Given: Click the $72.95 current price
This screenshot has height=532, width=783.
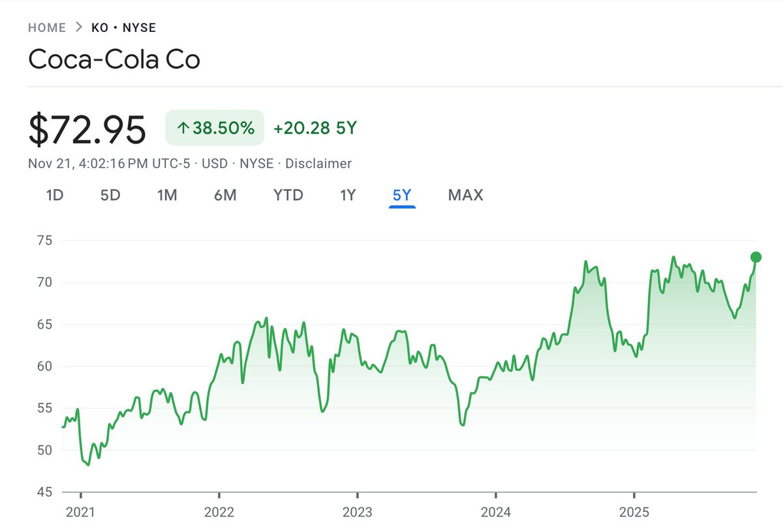Looking at the screenshot, I should [x=87, y=128].
